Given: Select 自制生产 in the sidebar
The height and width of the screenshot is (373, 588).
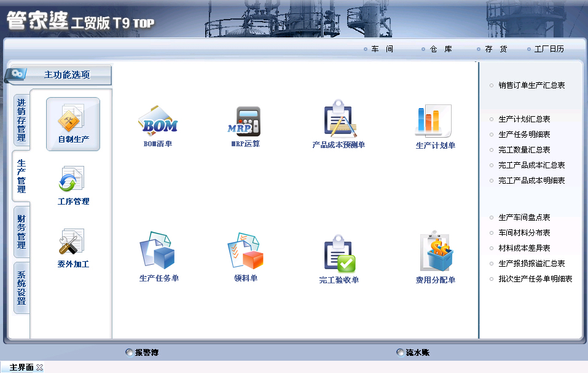Looking at the screenshot, I should 73,124.
